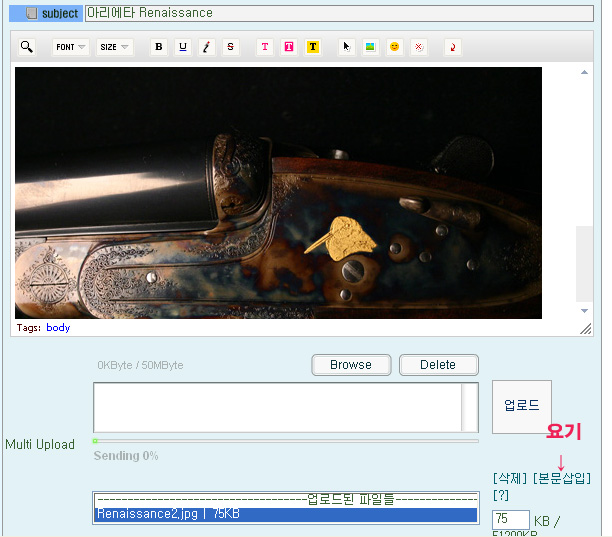Open the SIZE dropdown
612x537 pixels.
click(114, 47)
